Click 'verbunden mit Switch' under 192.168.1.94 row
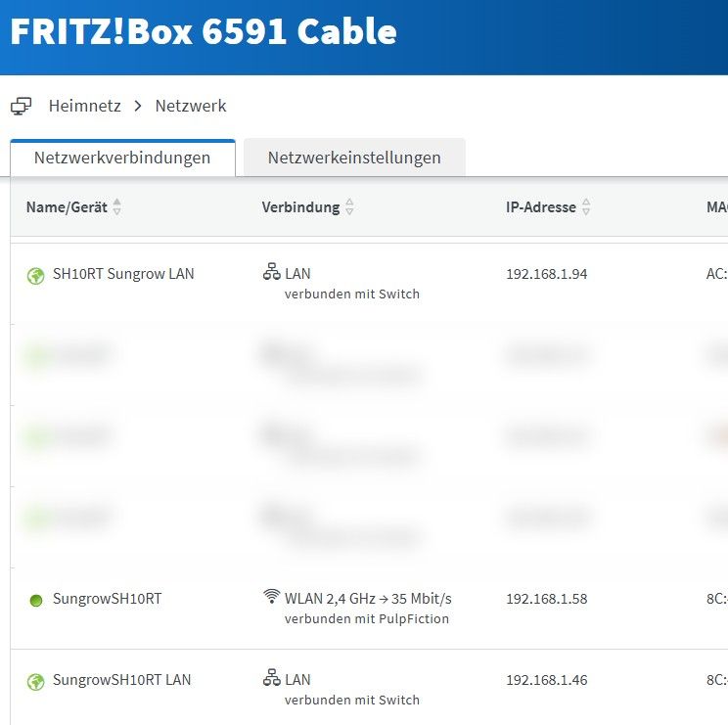Image resolution: width=728 pixels, height=725 pixels. click(352, 295)
